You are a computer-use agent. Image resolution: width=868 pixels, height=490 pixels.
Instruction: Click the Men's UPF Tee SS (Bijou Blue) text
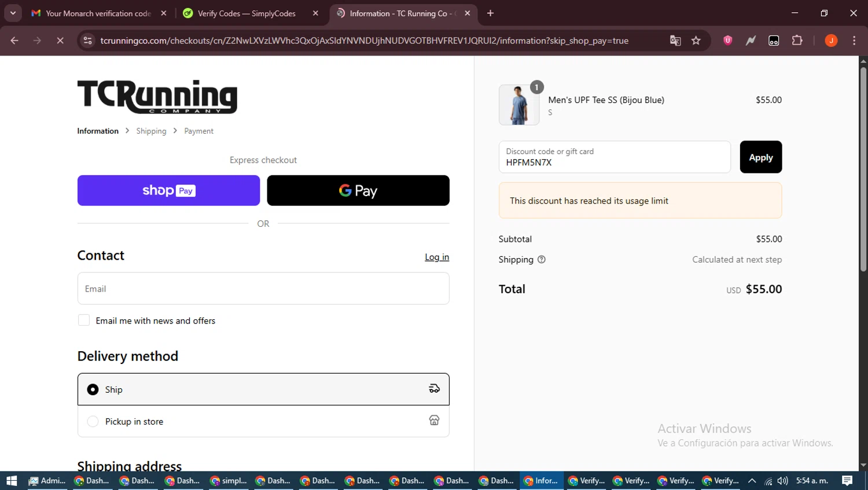[x=606, y=100]
